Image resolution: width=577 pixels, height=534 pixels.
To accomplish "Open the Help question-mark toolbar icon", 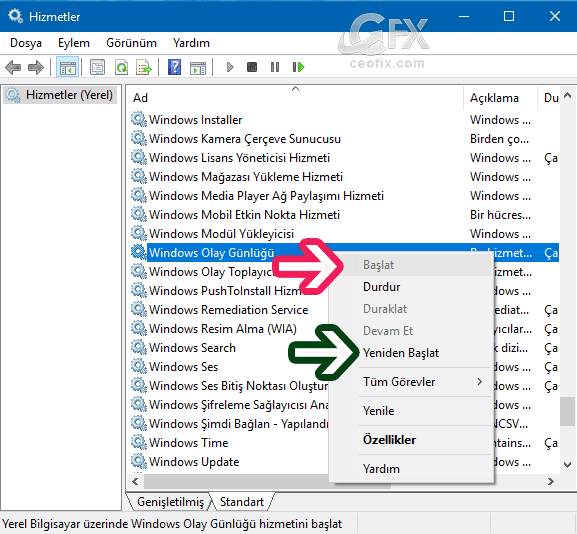I will 174,67.
